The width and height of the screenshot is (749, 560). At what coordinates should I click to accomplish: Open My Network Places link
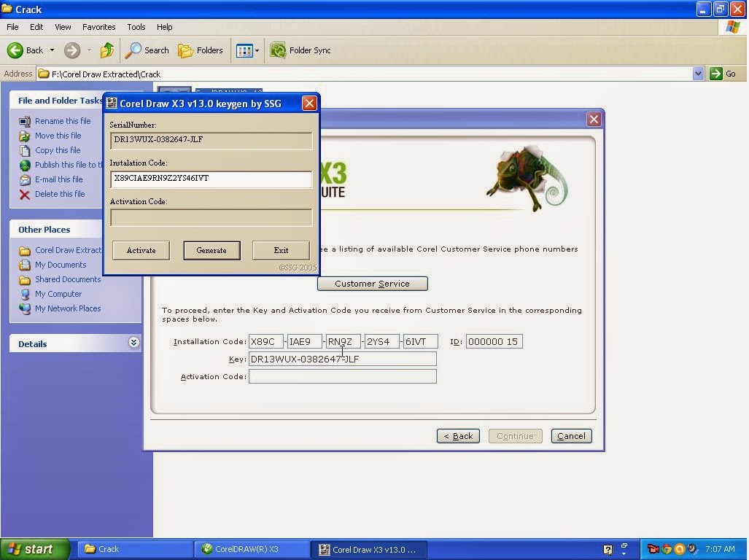61,308
